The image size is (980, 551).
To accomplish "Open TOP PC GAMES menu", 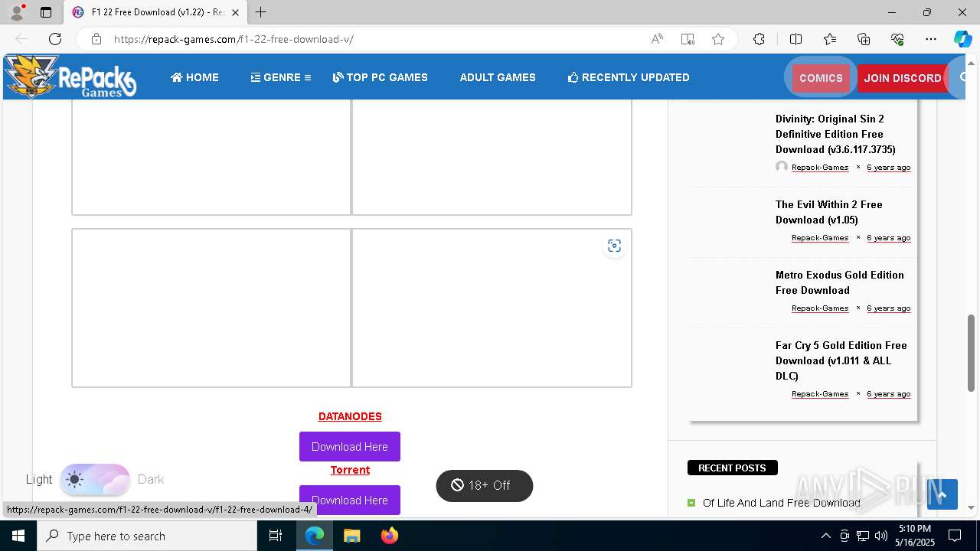I will click(x=381, y=77).
